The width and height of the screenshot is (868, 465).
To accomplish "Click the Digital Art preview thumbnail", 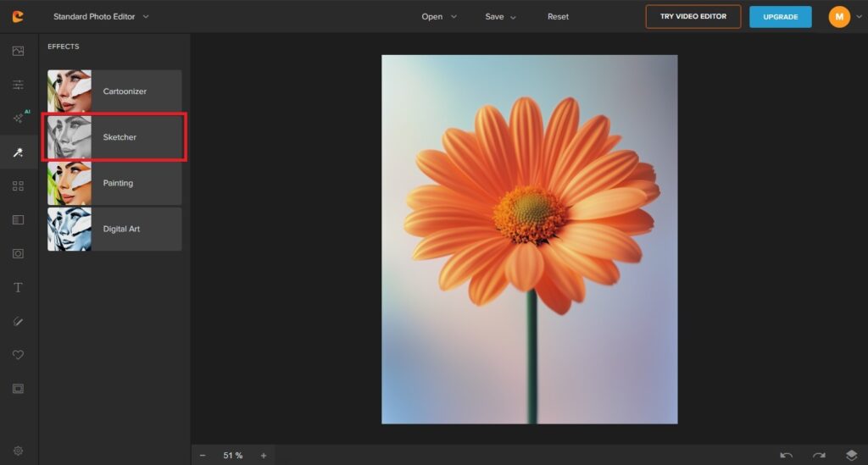I will pyautogui.click(x=70, y=229).
